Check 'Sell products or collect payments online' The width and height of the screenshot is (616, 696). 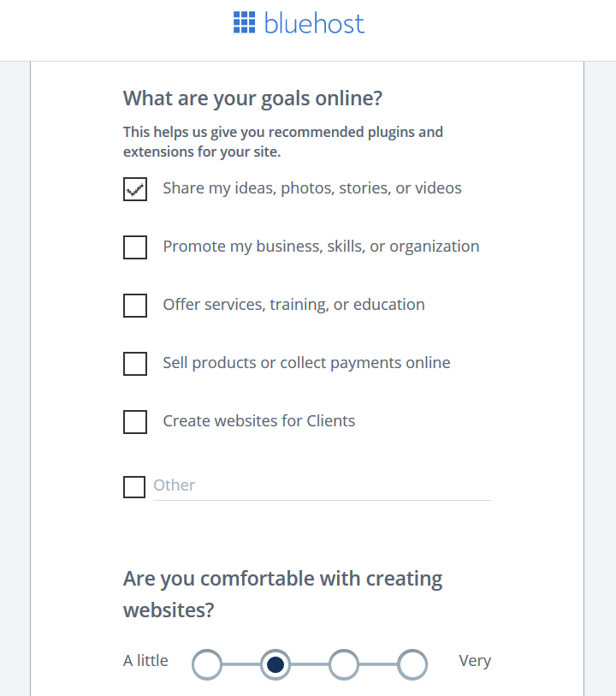click(134, 364)
